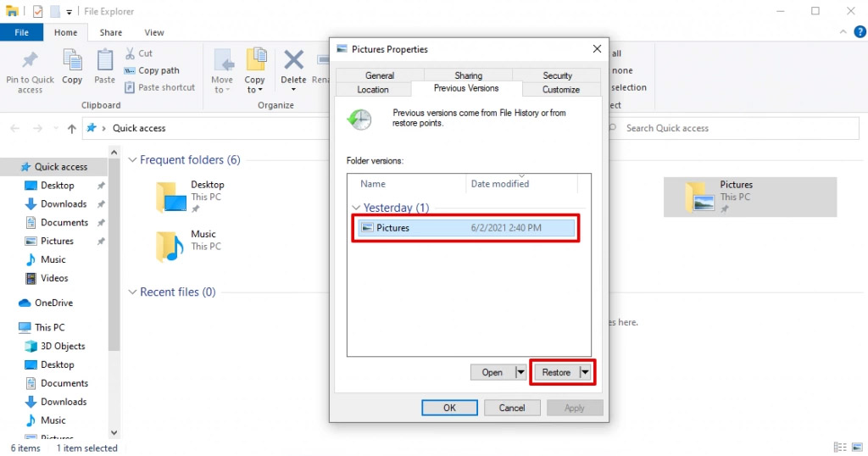Viewport: 868px width, 456px height.
Task: Close the Pictures Properties dialog
Action: [597, 48]
